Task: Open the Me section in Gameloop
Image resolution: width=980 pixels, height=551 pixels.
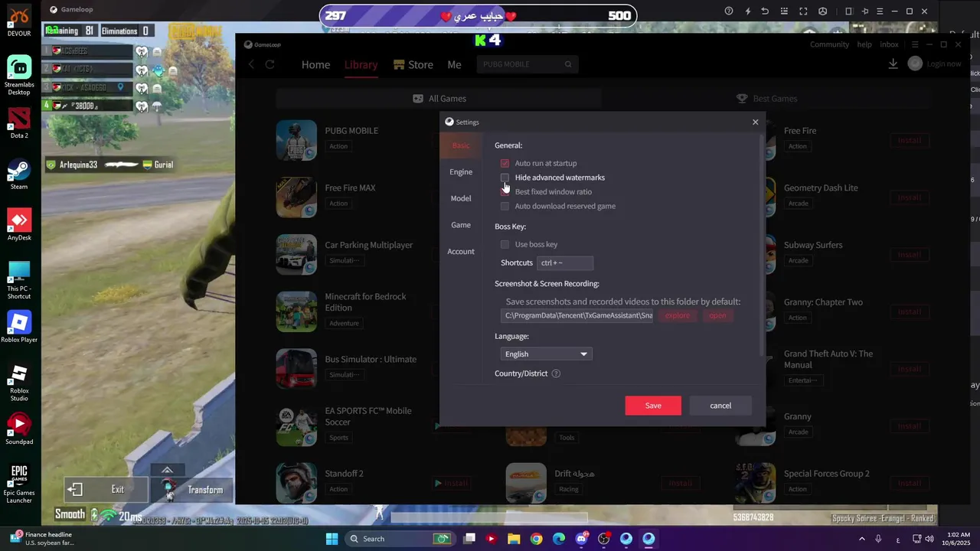Action: 454,64
